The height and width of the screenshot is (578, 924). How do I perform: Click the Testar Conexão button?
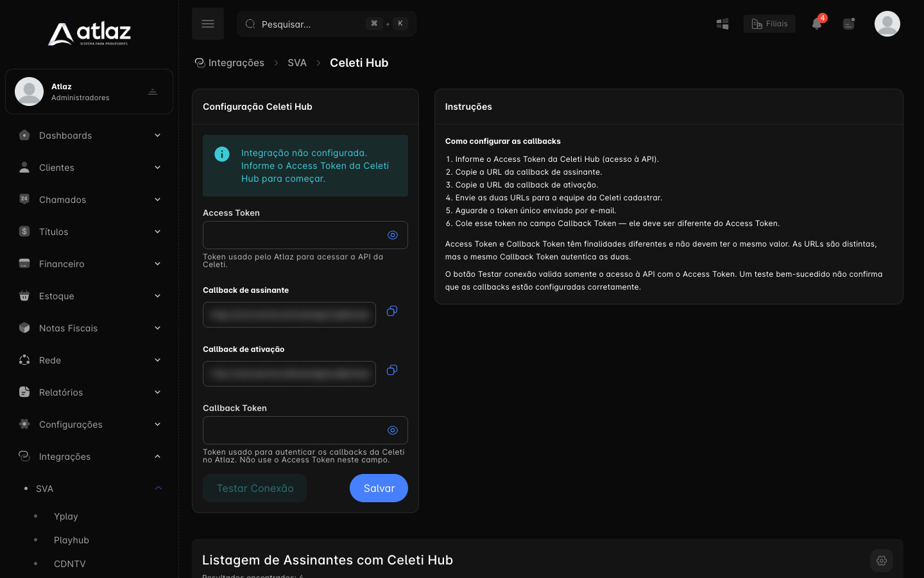[255, 488]
